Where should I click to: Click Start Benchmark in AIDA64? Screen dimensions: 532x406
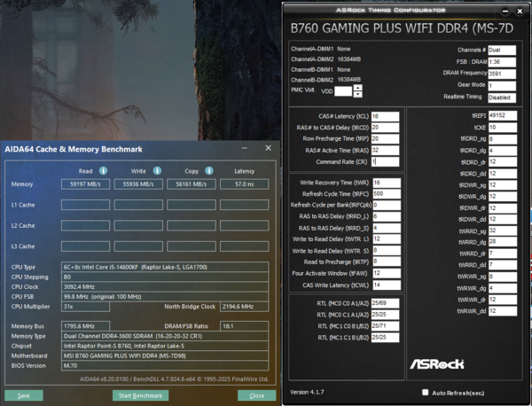coord(140,395)
